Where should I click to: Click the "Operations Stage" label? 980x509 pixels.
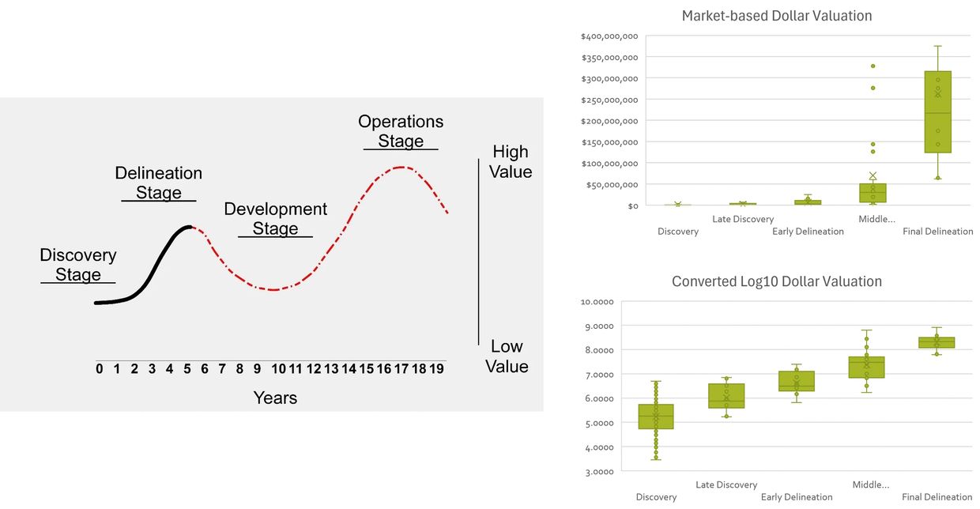point(401,131)
